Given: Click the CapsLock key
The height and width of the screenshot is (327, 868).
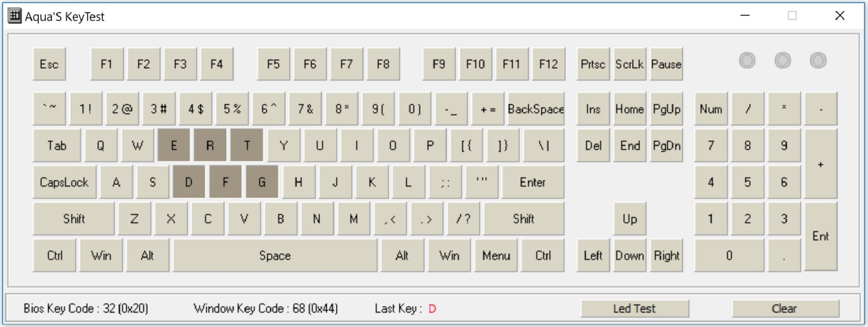Looking at the screenshot, I should coord(64,182).
